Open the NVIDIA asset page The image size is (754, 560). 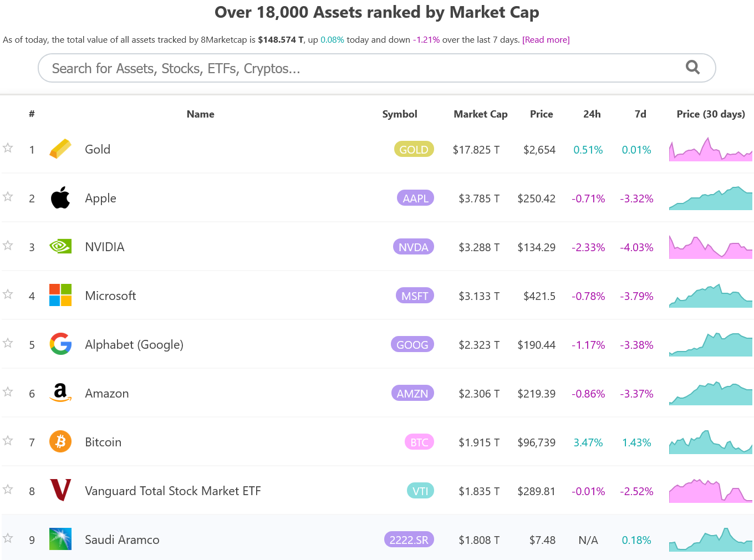pos(104,247)
